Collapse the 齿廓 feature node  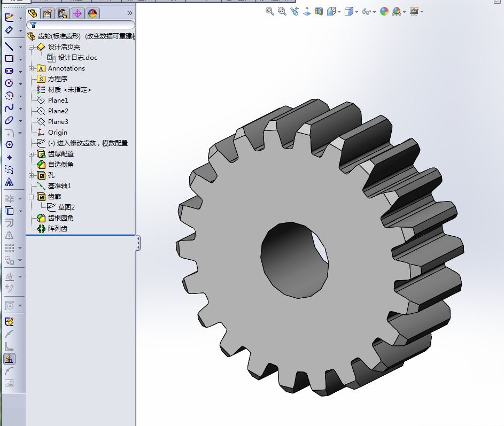tap(31, 197)
